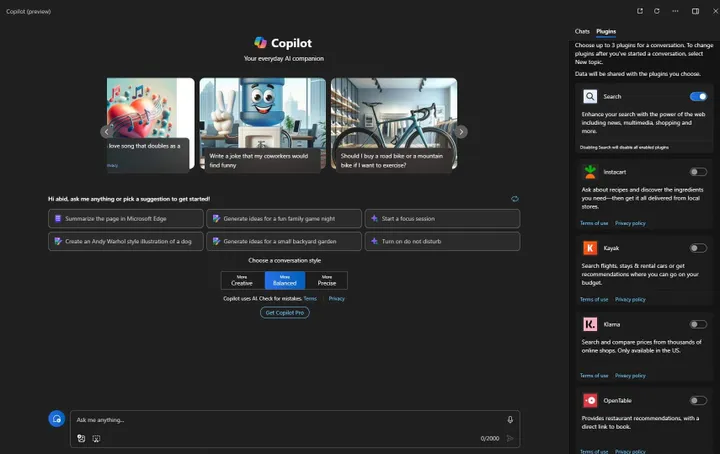Click the refresh icon in title bar
The height and width of the screenshot is (454, 720).
tap(657, 11)
